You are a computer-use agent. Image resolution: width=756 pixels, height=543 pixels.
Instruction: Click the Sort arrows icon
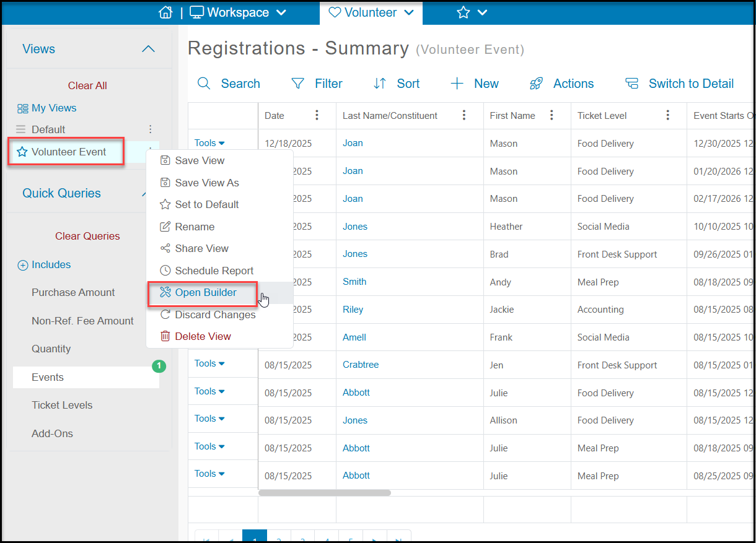380,84
